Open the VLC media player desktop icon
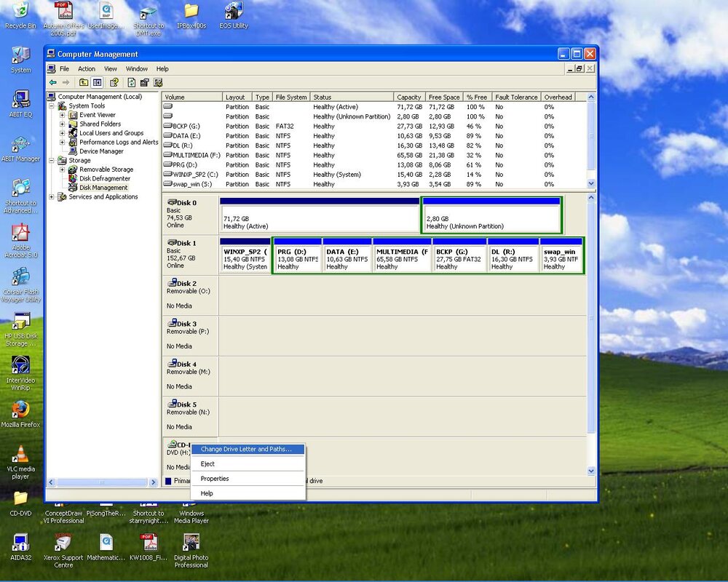Viewport: 728px width, 582px height. tap(20, 454)
